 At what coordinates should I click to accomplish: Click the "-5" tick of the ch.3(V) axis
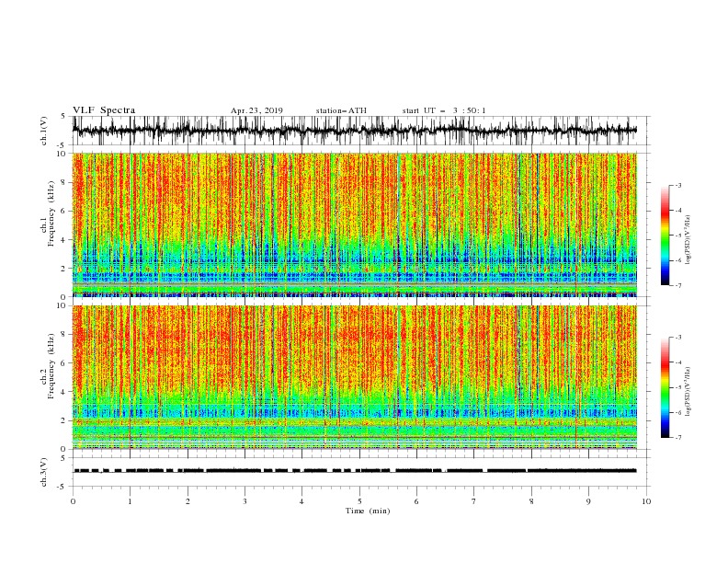63,487
